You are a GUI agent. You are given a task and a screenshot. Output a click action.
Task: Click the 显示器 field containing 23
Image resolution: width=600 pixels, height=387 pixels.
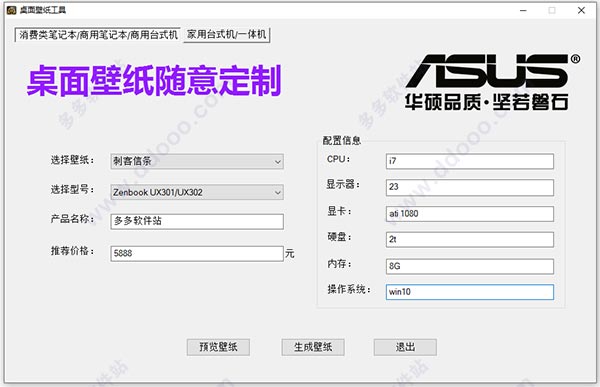(x=470, y=187)
